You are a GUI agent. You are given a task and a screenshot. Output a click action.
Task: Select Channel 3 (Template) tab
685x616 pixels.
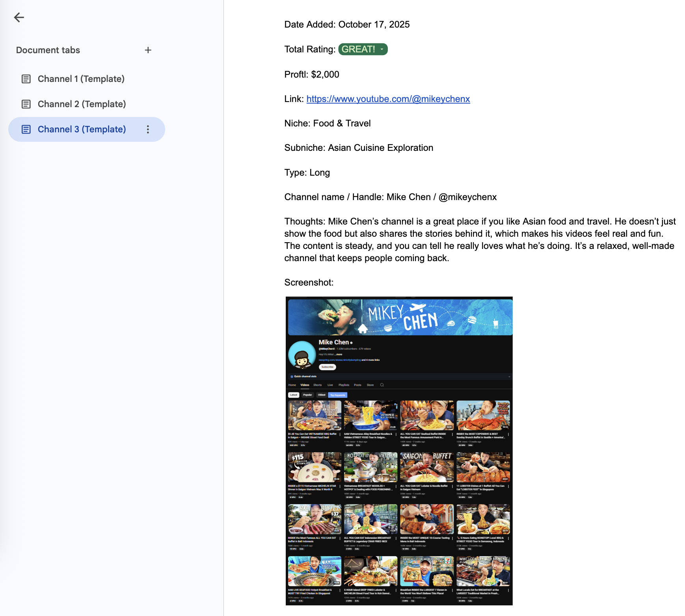pyautogui.click(x=87, y=129)
